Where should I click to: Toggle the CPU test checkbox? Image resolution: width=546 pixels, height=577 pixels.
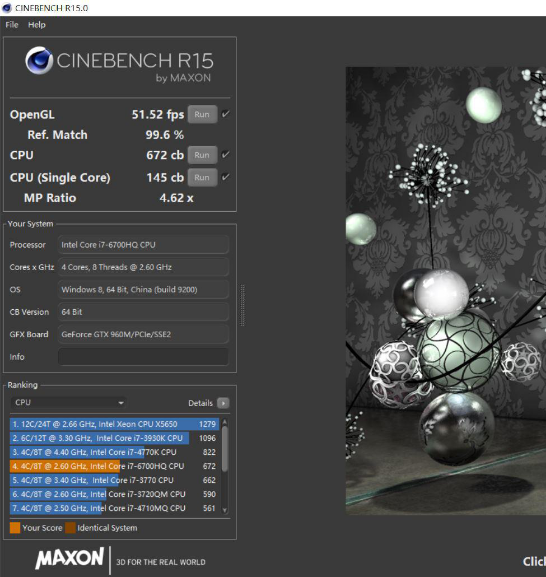click(226, 155)
